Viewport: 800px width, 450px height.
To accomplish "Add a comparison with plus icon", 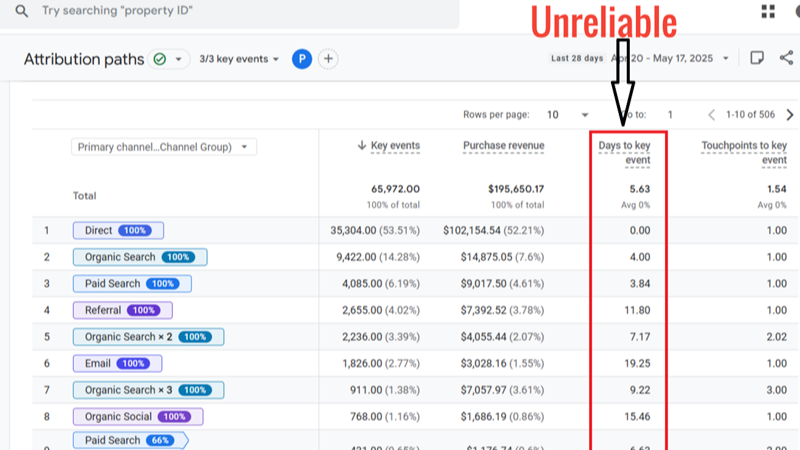I will tap(328, 59).
